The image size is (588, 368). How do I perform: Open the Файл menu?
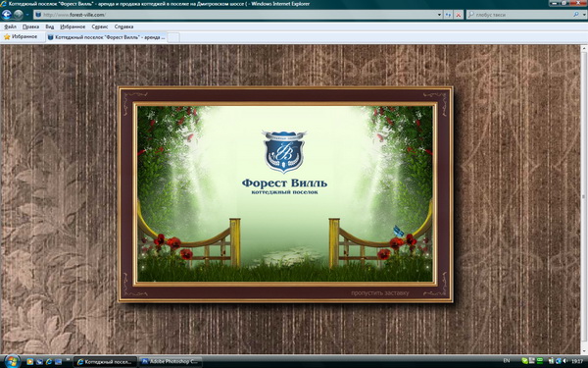(10, 26)
